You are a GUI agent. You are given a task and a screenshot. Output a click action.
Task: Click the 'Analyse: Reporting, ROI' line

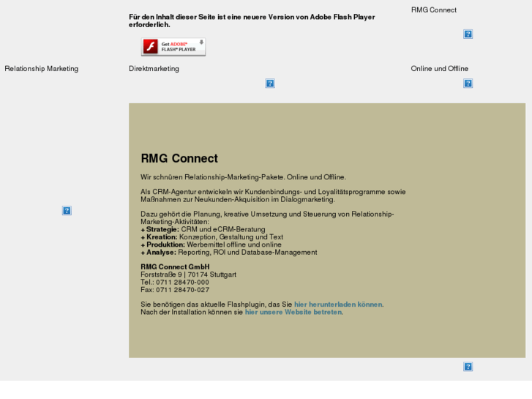coord(229,253)
